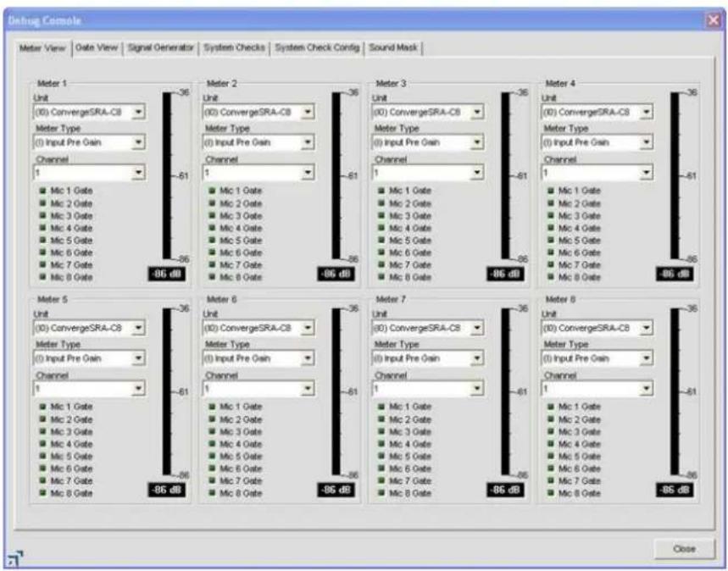This screenshot has height=571, width=728.
Task: Click Mic 6 Gate indicator in Meter 2
Action: pyautogui.click(x=212, y=252)
